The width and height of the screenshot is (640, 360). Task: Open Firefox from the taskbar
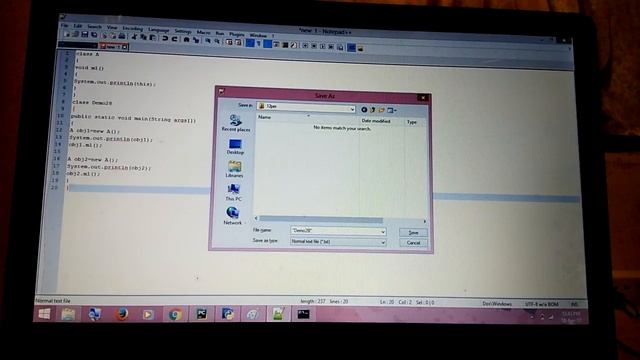coord(121,314)
